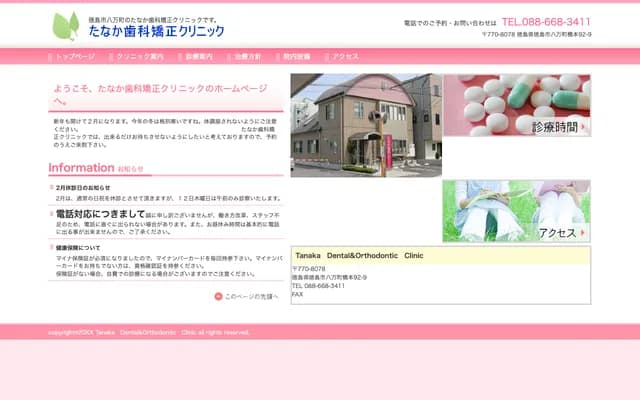Click the FAX line in the info box

(297, 294)
